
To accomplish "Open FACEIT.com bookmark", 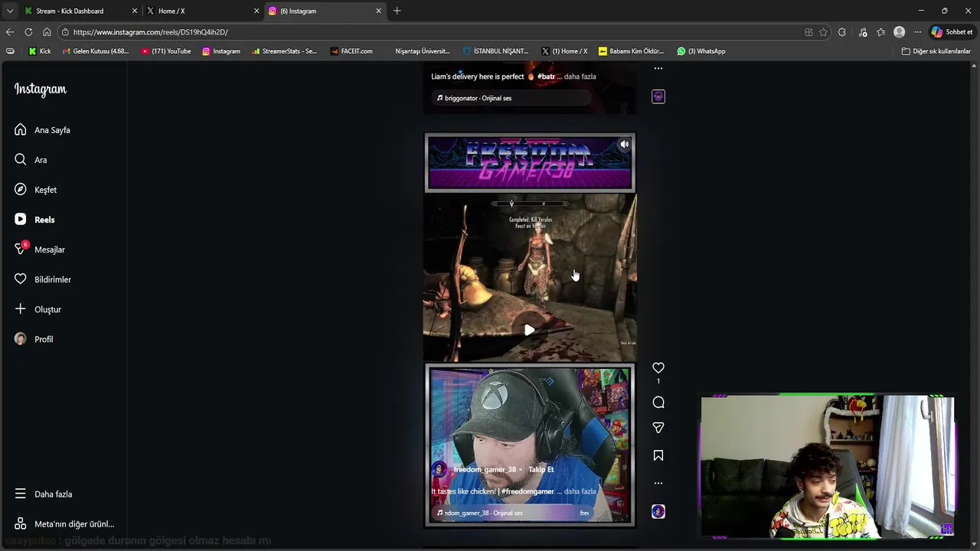I will click(x=351, y=51).
